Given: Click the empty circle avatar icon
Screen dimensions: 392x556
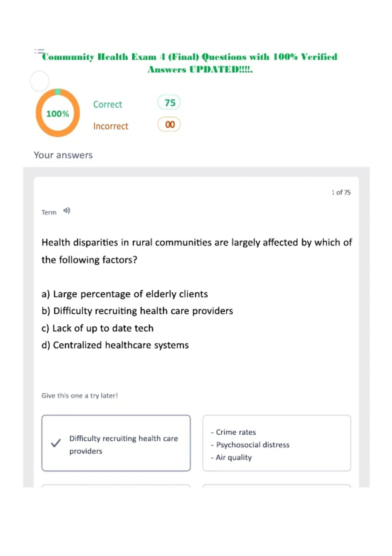Looking at the screenshot, I should pyautogui.click(x=40, y=81).
